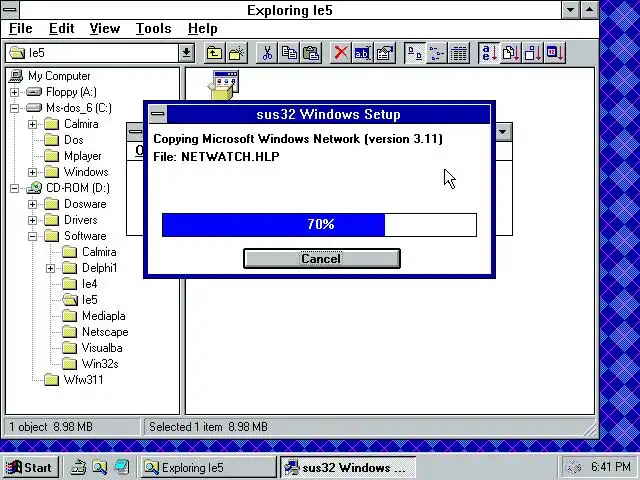Select the Mediapla folder
The image size is (640, 480).
pyautogui.click(x=94, y=316)
